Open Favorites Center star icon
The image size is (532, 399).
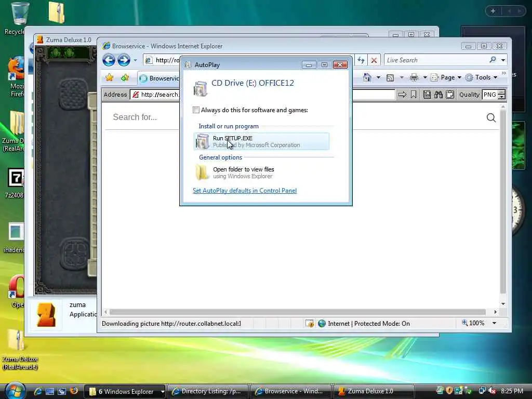(109, 78)
